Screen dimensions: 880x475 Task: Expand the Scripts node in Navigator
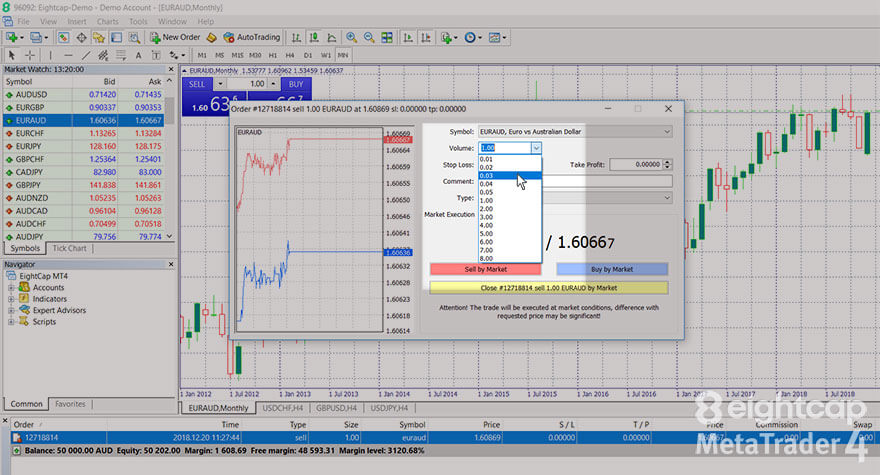click(x=11, y=322)
